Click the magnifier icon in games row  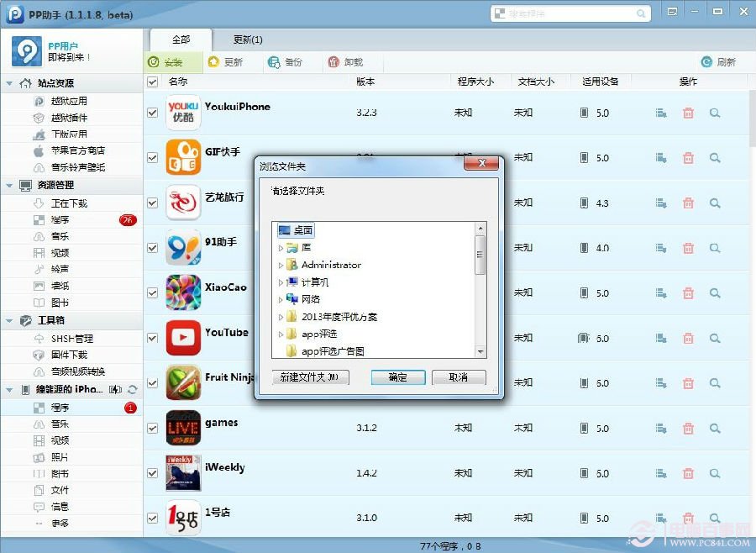tap(715, 428)
